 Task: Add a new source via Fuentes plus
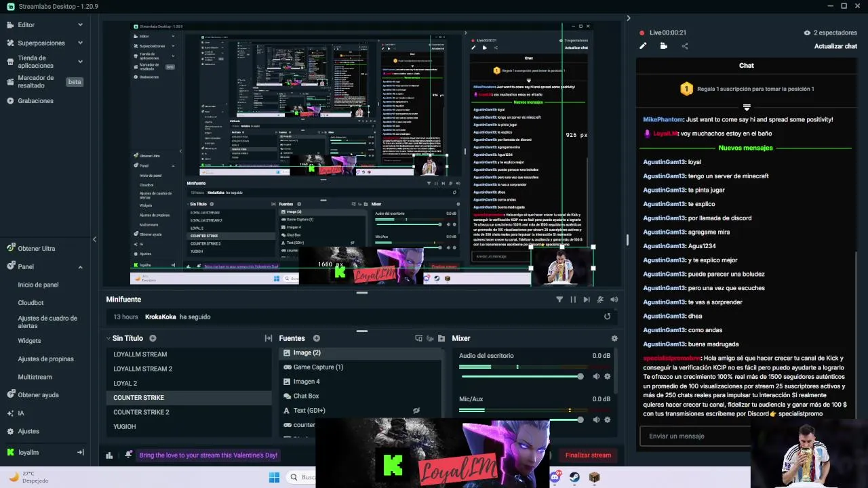[x=316, y=338]
